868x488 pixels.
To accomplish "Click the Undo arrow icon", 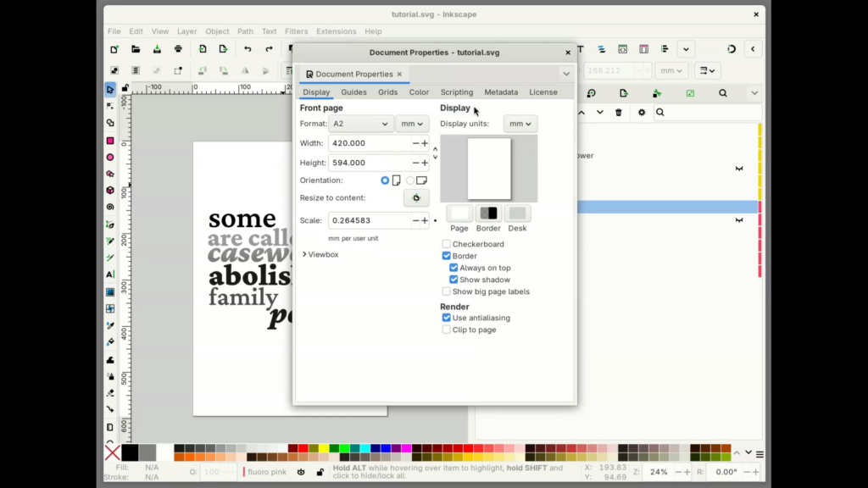I will (x=248, y=49).
